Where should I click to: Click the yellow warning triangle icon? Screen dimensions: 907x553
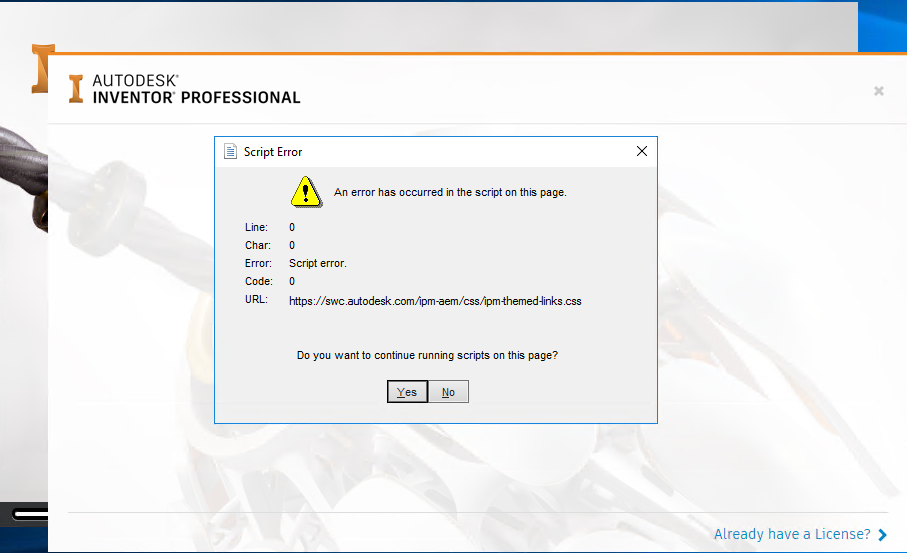306,192
